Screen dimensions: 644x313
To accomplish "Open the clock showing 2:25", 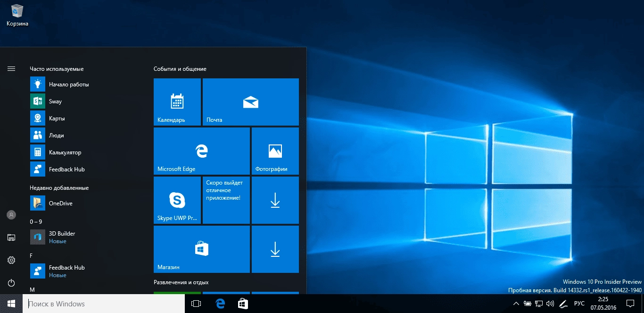I will (x=603, y=304).
